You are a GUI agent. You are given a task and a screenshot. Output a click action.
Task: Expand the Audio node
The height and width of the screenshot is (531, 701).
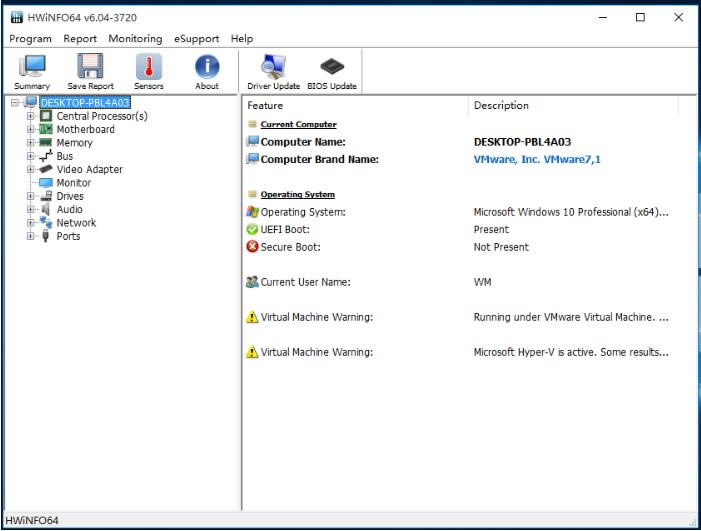[x=30, y=209]
